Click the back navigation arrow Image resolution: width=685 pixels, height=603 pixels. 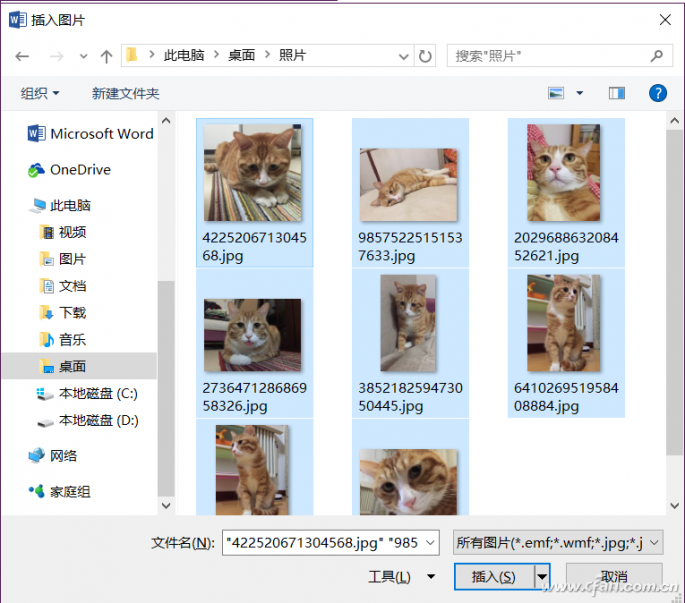tap(22, 57)
